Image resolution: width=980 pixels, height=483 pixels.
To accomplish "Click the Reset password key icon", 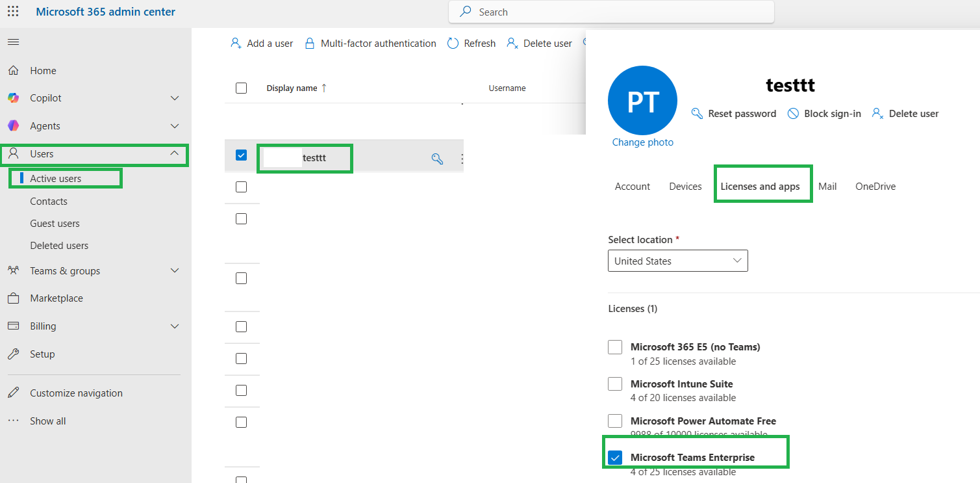I will (x=697, y=113).
